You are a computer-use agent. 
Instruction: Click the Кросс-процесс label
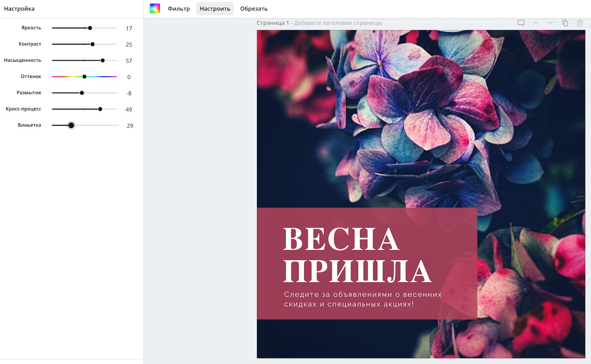23,109
